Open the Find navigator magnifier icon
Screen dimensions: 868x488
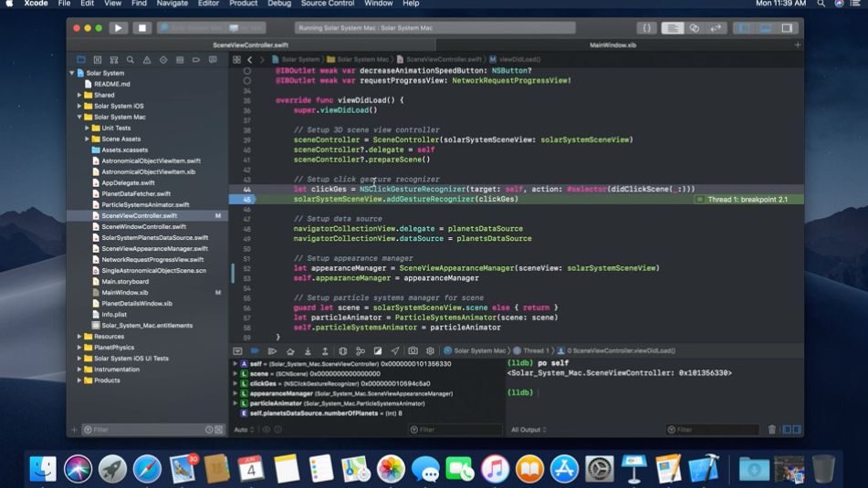click(131, 60)
